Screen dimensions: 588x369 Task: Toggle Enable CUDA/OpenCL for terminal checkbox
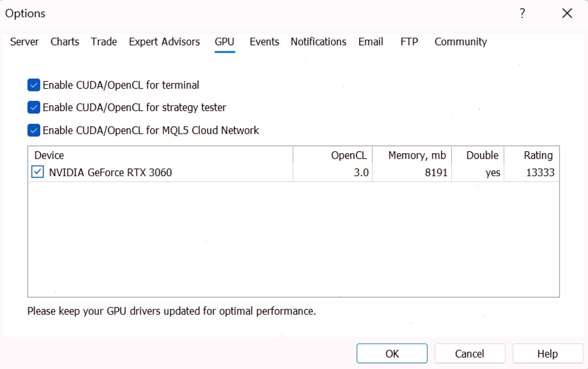[x=34, y=85]
